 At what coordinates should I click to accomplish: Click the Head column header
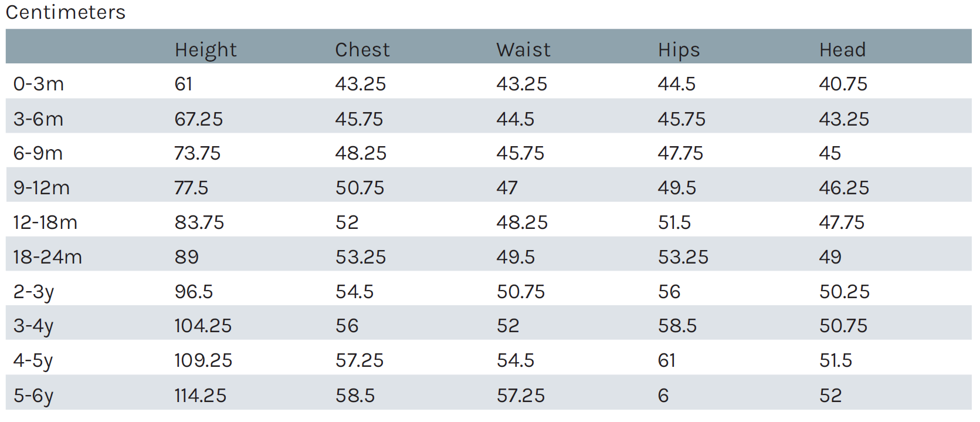pos(842,50)
